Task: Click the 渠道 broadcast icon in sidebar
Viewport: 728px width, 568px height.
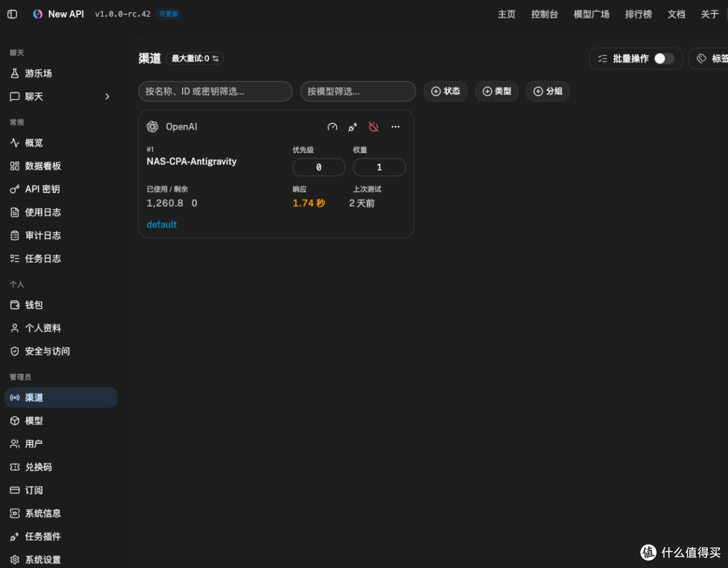Action: [15, 397]
